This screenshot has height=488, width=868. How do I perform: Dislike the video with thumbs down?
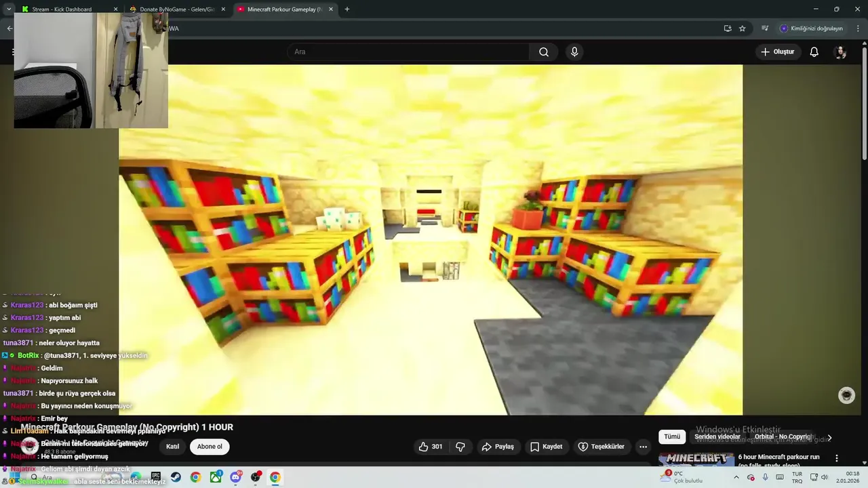coord(461,447)
